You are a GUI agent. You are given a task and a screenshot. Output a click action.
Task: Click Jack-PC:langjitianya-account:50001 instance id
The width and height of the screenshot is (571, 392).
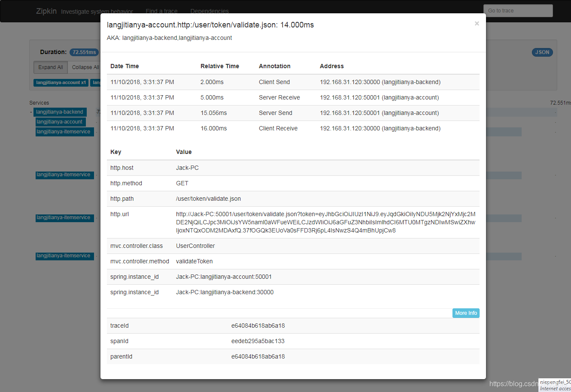tap(224, 277)
